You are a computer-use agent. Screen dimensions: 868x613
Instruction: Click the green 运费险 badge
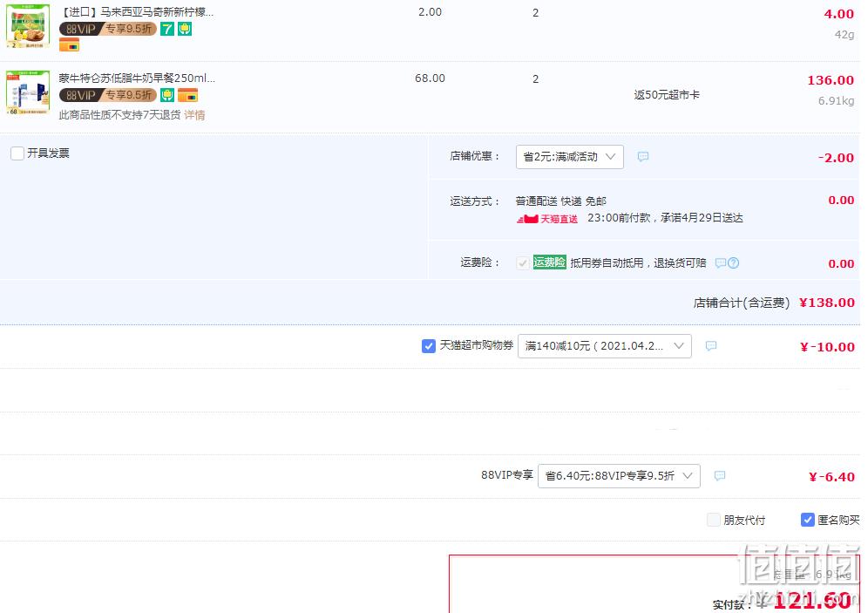point(549,262)
